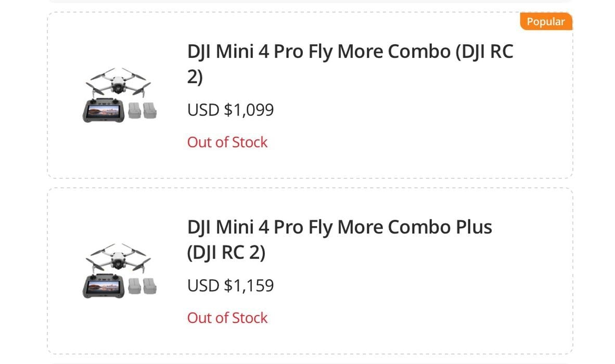
Task: Click the drone in the Combo Plus image
Action: click(x=119, y=258)
